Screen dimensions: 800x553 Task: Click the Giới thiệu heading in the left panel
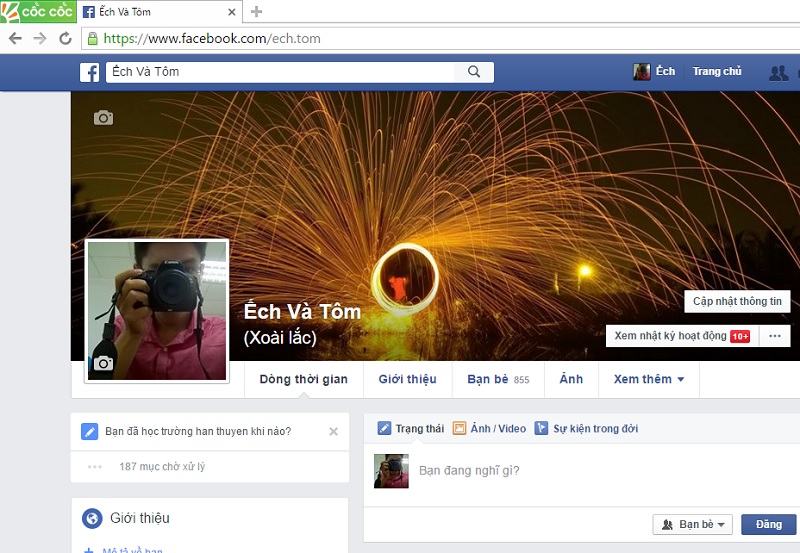pyautogui.click(x=140, y=518)
